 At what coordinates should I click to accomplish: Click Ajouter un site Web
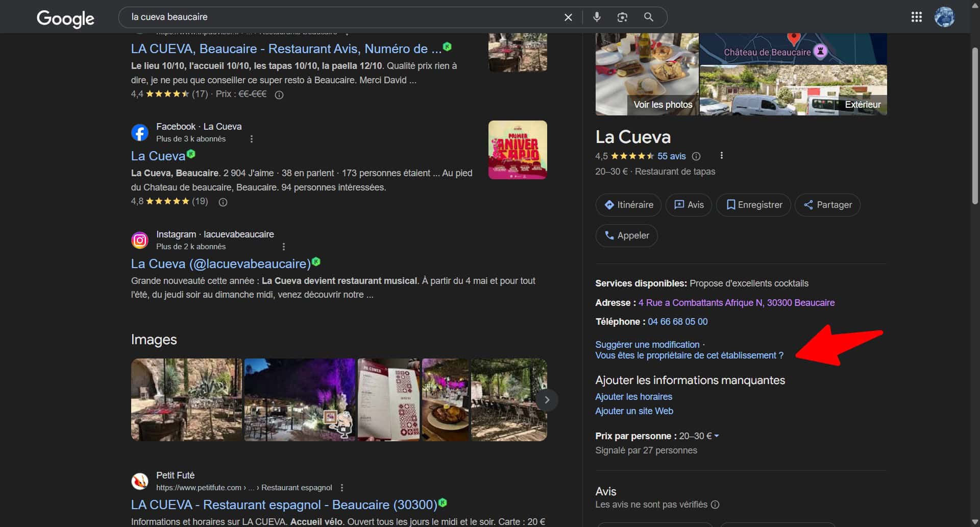pyautogui.click(x=634, y=411)
